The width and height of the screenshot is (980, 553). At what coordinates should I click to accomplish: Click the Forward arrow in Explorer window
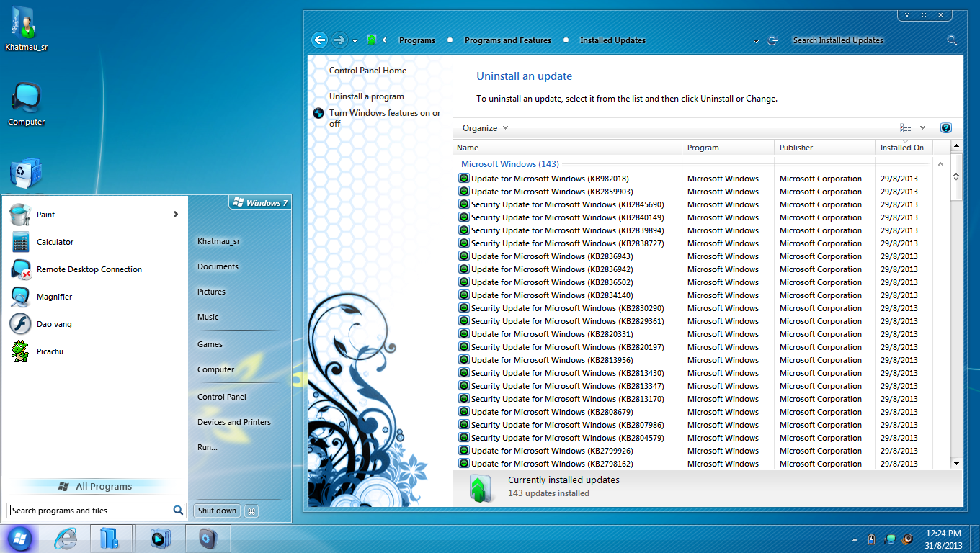[x=339, y=40]
